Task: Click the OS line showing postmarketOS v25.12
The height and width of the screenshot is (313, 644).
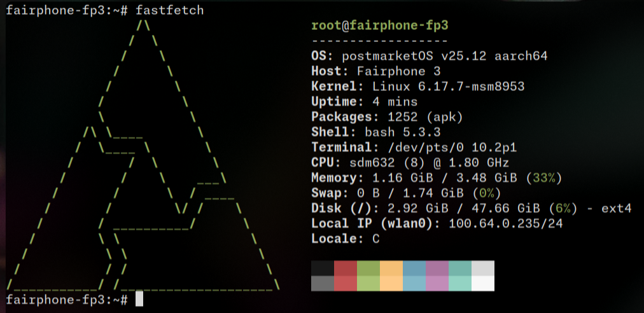Action: point(429,56)
